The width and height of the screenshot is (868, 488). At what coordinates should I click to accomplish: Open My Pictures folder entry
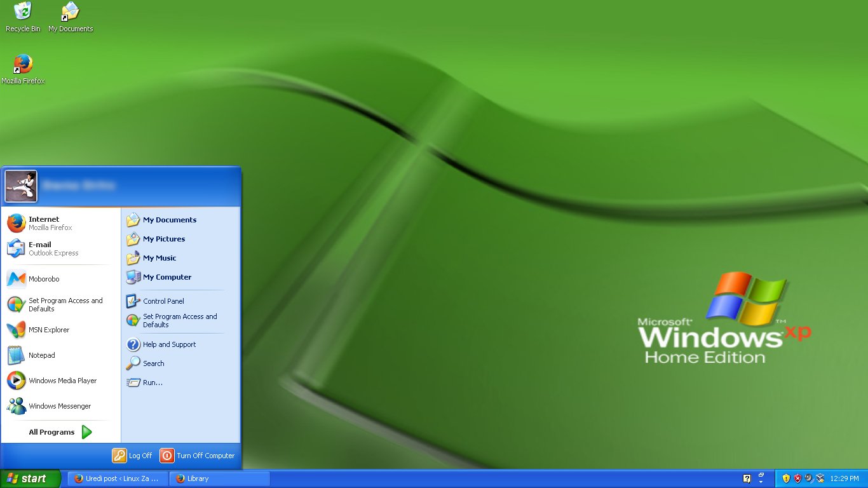(x=163, y=239)
